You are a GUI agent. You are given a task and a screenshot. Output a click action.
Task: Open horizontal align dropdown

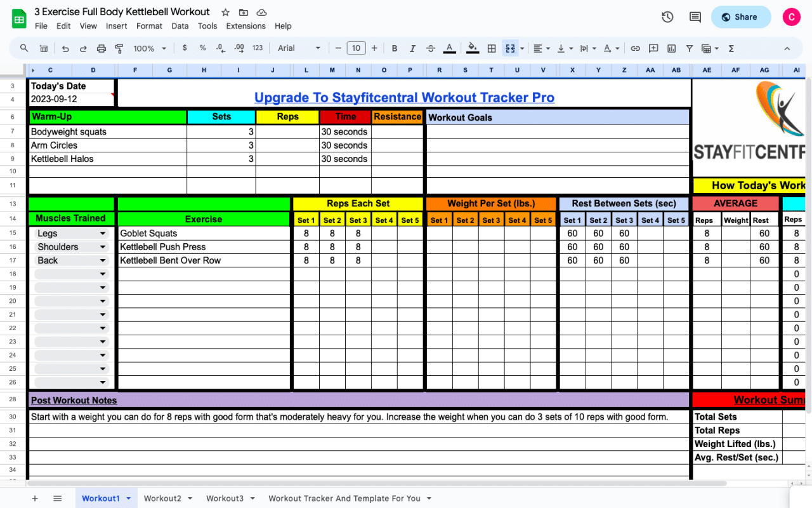click(x=541, y=48)
